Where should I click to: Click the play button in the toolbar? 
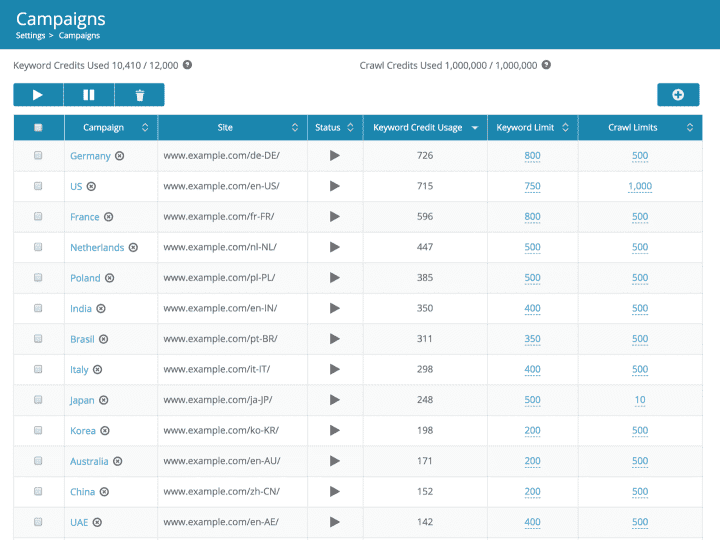pyautogui.click(x=38, y=95)
